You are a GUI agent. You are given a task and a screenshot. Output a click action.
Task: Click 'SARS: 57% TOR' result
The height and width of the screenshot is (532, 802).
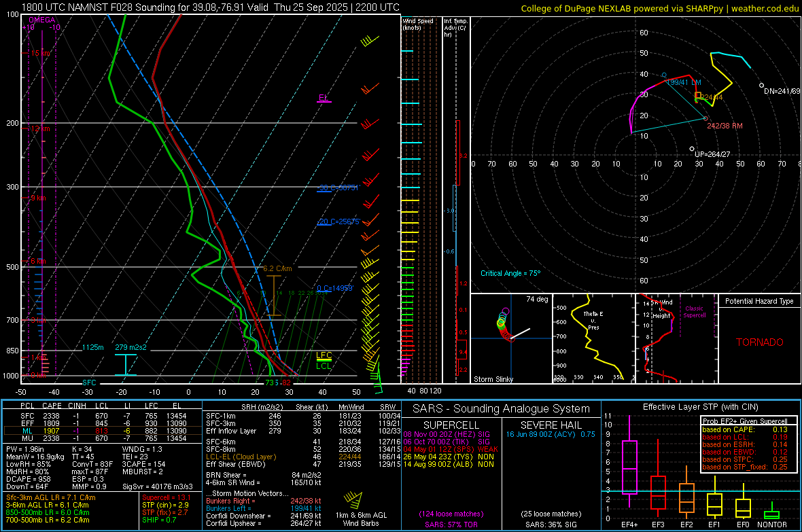[451, 525]
